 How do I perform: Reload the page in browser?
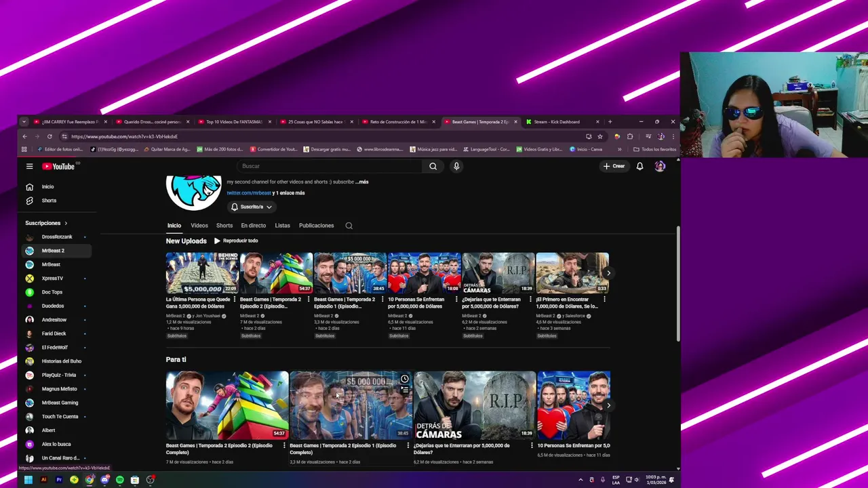[x=50, y=136]
